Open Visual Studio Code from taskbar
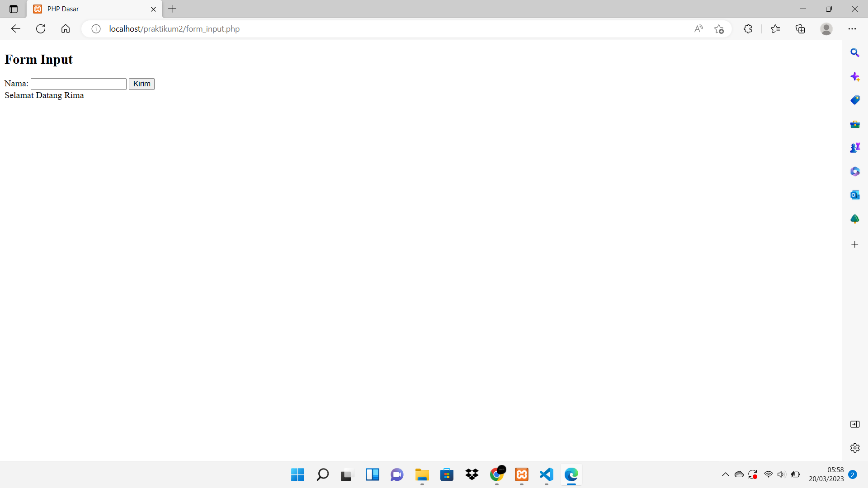This screenshot has height=488, width=868. (546, 474)
